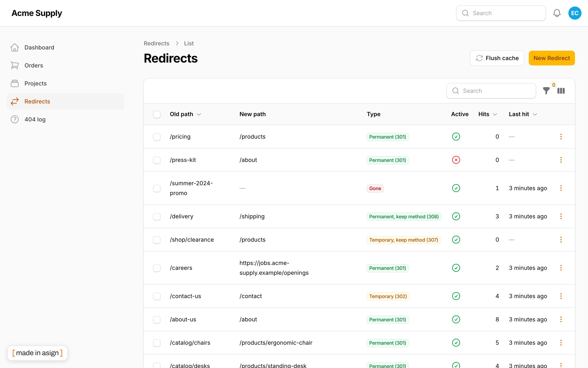
Task: Open Orders in the sidebar
Action: [65, 65]
